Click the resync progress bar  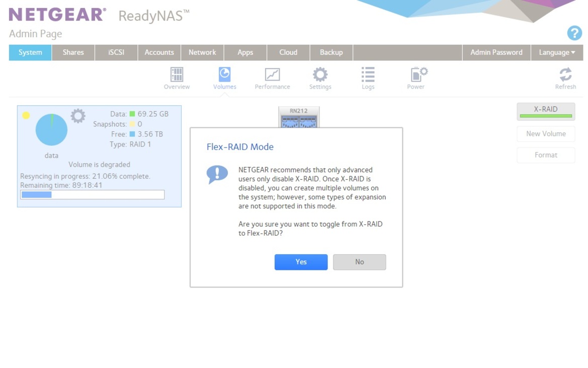92,194
